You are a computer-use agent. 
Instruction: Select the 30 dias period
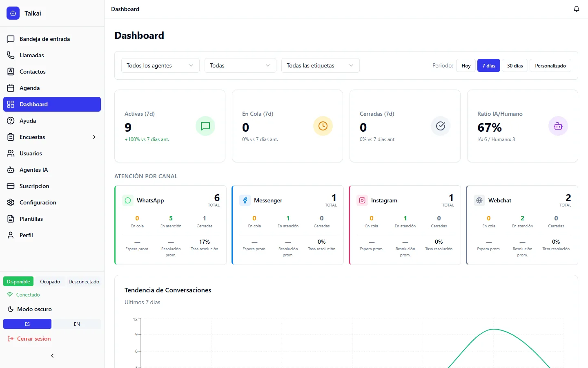pos(515,65)
